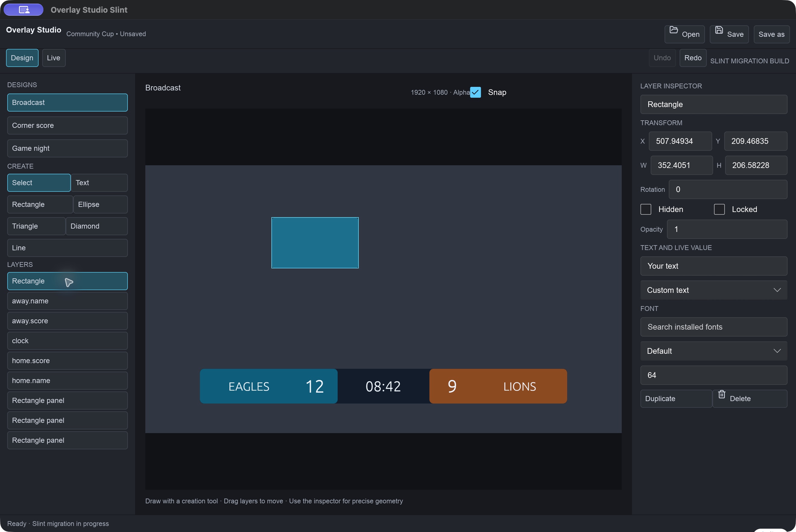The image size is (796, 532).
Task: Select the home.score layer
Action: tap(68, 361)
